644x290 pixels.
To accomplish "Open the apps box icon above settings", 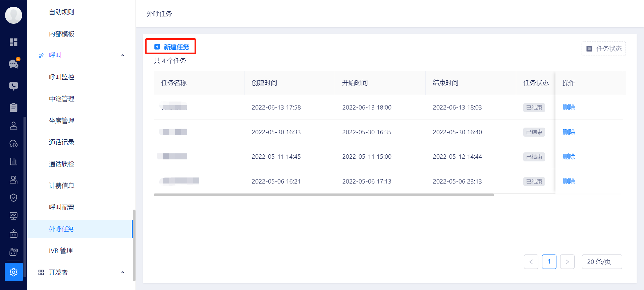I will pyautogui.click(x=13, y=252).
